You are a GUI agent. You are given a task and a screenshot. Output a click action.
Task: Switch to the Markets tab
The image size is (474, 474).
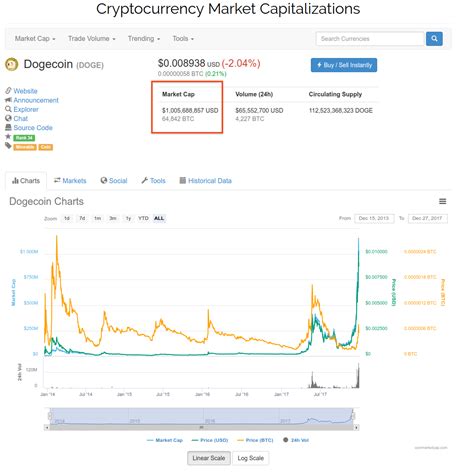tap(70, 181)
